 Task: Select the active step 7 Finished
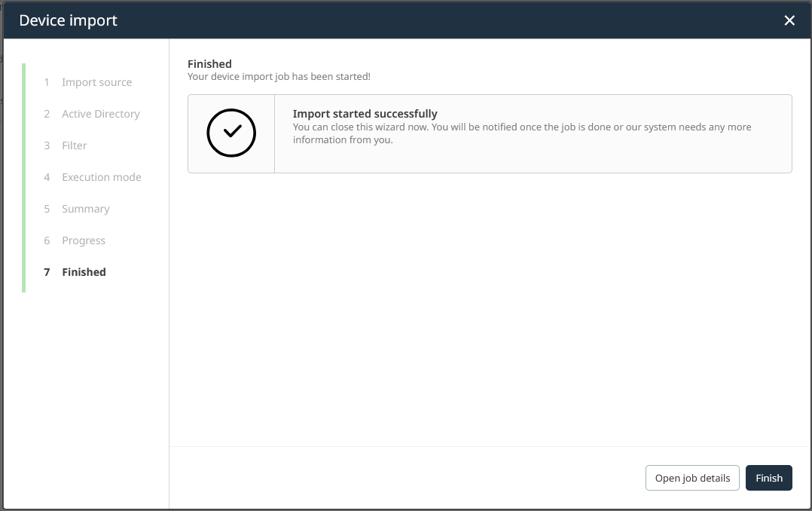click(84, 272)
